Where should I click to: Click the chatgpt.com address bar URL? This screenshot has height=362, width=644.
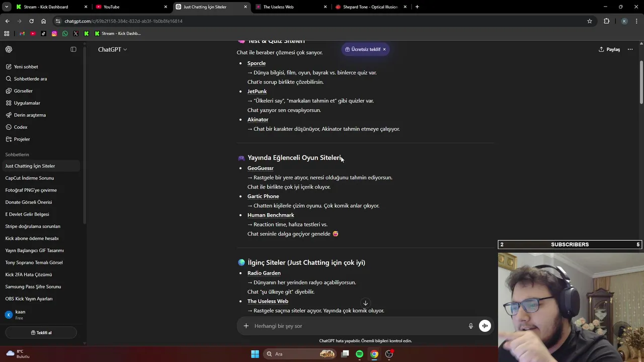point(123,21)
